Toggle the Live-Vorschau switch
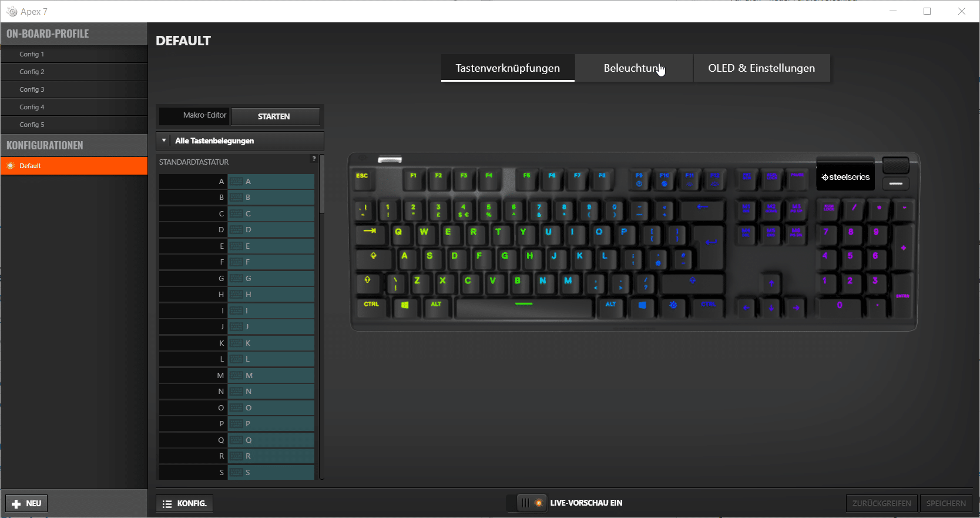Screen dimensions: 980x518 [532, 503]
